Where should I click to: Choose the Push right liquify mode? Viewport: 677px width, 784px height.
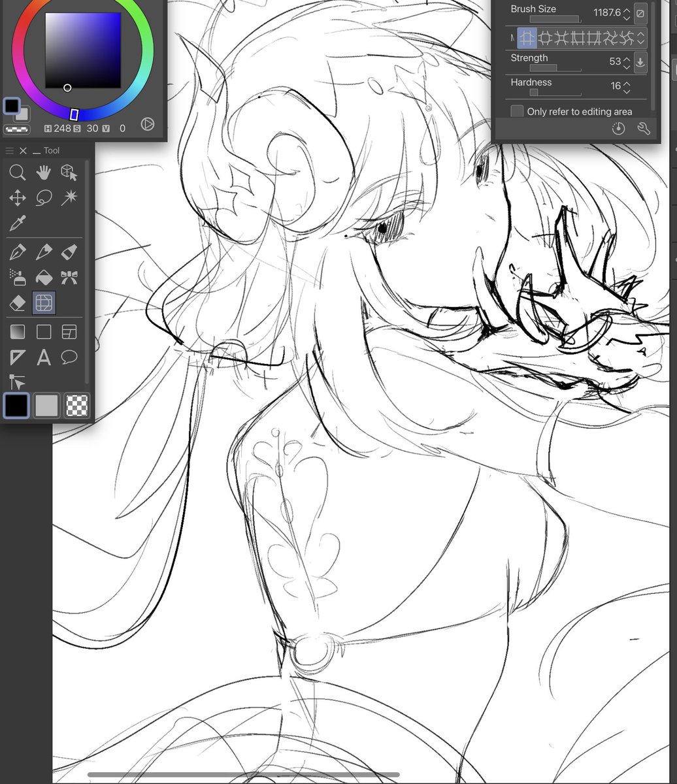[593, 38]
